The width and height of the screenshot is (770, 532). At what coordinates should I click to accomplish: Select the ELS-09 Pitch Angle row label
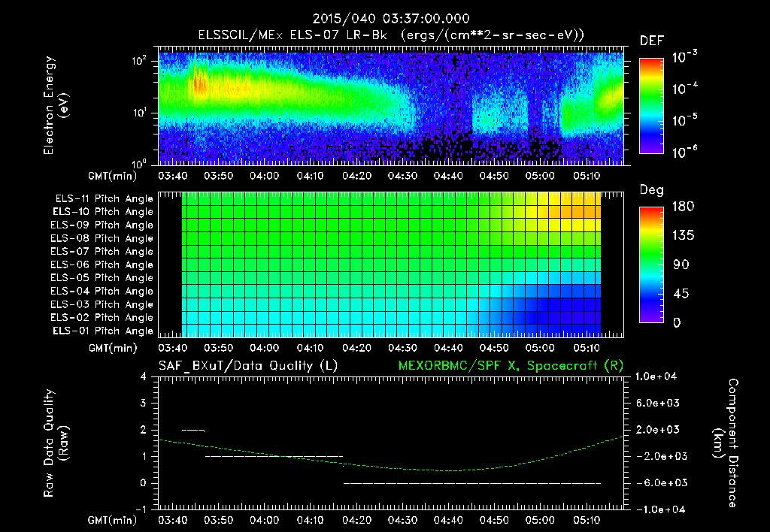pyautogui.click(x=102, y=225)
